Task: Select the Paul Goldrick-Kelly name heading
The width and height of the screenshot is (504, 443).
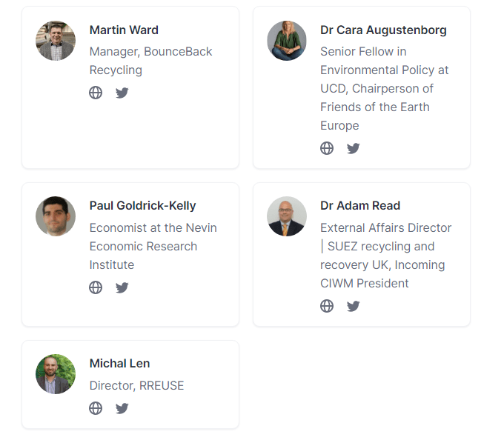Action: (142, 205)
